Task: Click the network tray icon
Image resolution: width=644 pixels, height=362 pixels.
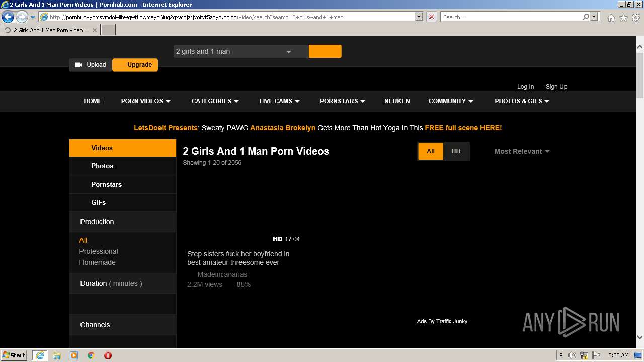Action: click(585, 355)
